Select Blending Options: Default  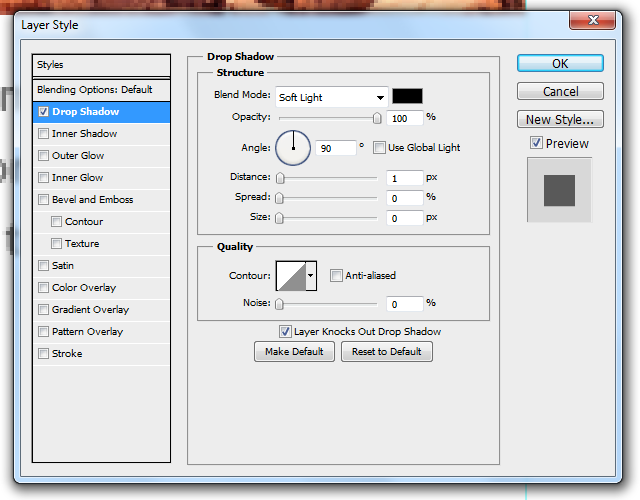point(101,90)
